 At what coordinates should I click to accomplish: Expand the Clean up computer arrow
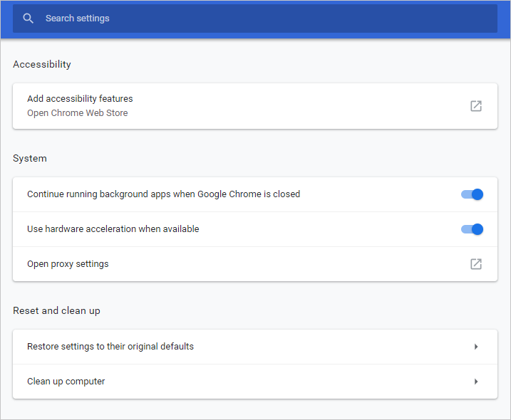point(475,382)
